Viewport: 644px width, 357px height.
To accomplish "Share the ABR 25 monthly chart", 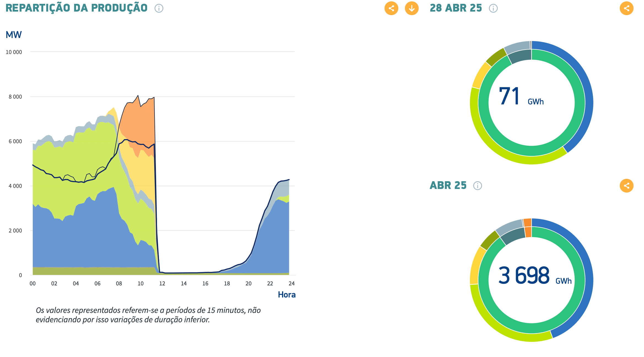I will [626, 186].
